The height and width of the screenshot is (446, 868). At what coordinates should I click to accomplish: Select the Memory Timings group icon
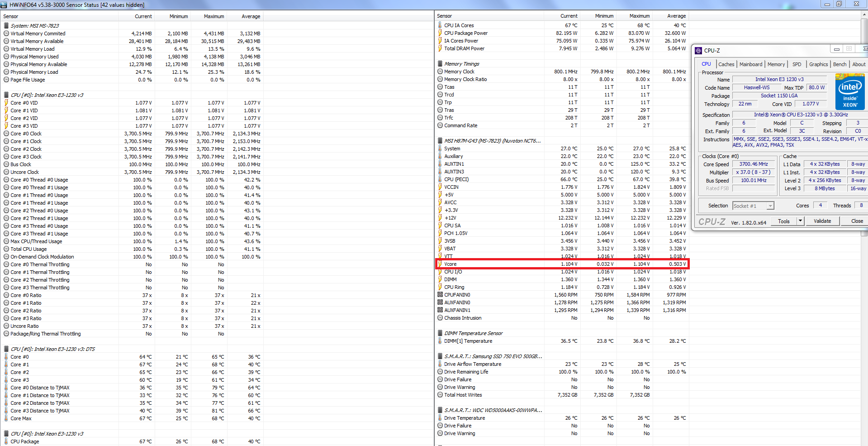pos(440,64)
